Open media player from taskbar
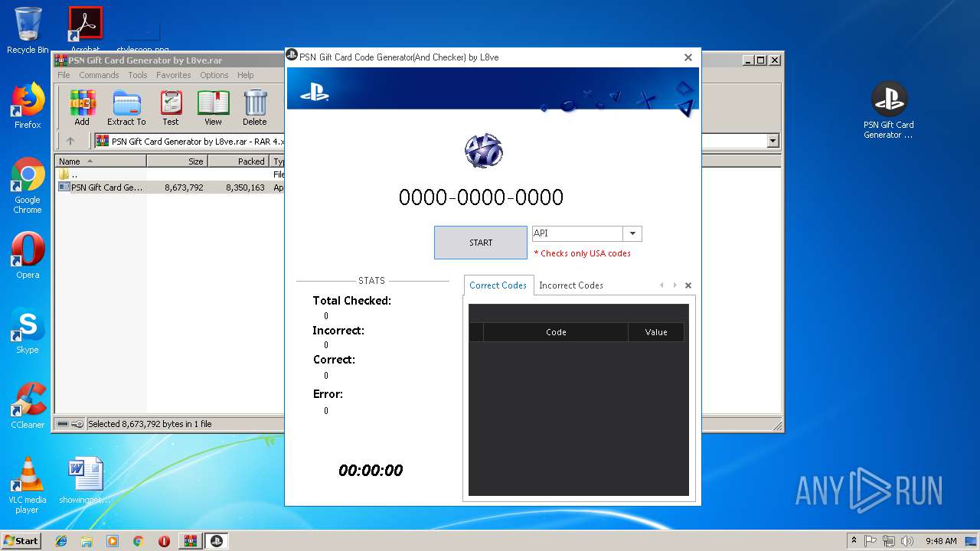The height and width of the screenshot is (551, 980). click(113, 541)
